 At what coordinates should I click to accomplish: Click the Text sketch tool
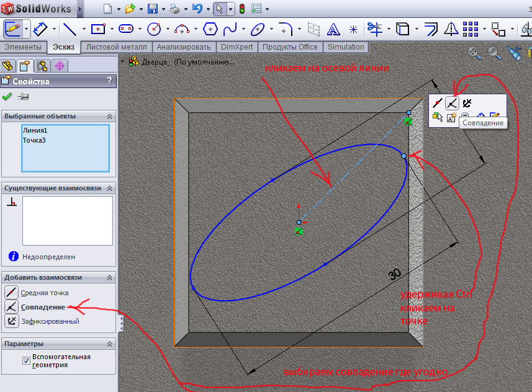coord(333,29)
